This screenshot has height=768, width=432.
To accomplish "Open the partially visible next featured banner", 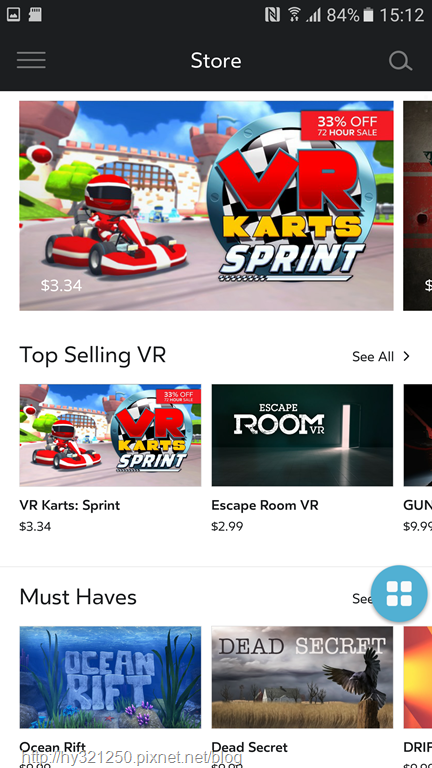I will tap(417, 206).
